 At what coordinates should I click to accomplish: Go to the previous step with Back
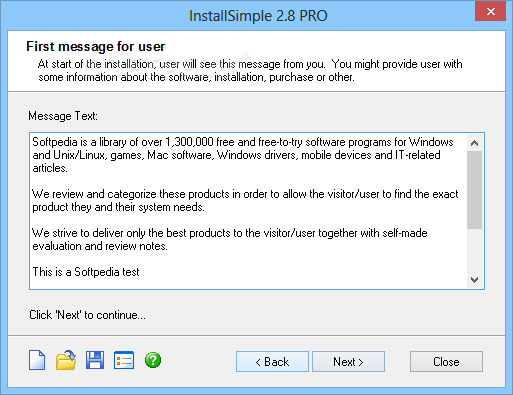(x=272, y=361)
